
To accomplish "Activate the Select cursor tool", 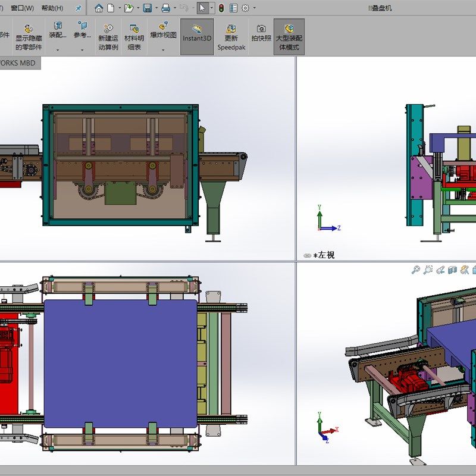I will coord(202,8).
